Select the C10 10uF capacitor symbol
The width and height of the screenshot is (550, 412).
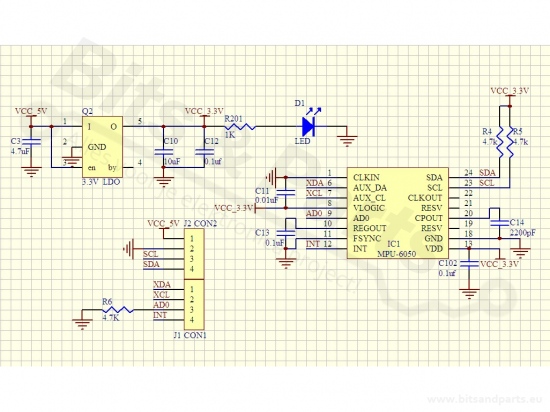point(164,152)
